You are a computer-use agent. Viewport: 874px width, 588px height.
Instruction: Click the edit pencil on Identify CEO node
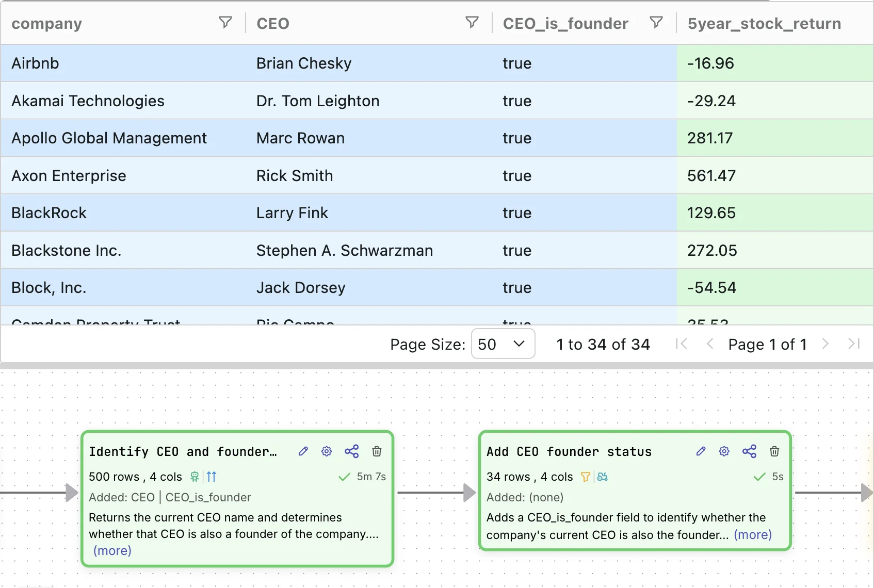click(303, 451)
